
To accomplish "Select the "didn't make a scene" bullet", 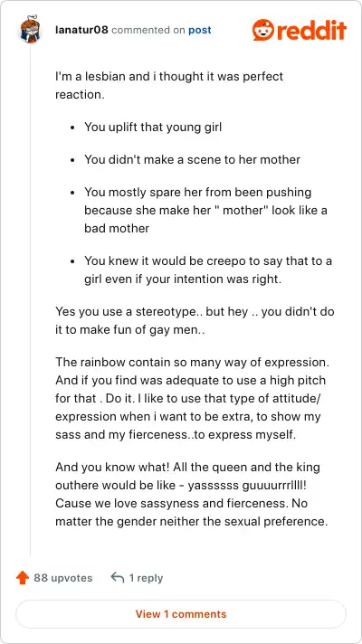I will coord(192,159).
